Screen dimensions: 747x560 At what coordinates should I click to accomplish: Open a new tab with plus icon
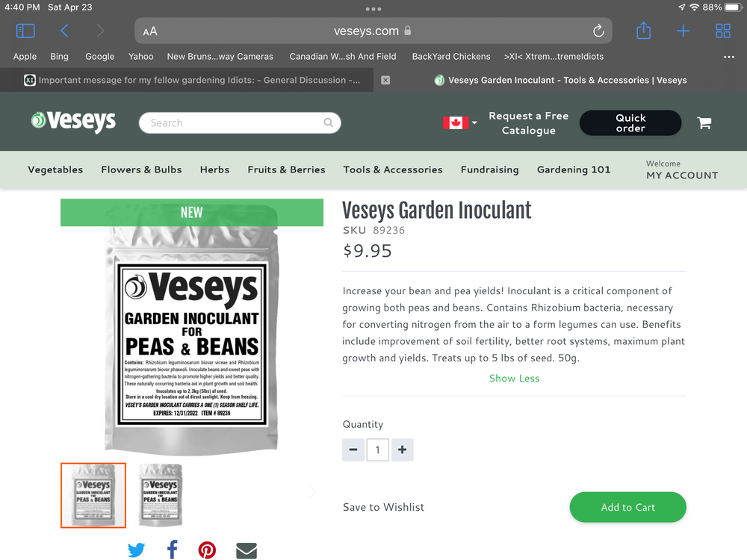pyautogui.click(x=684, y=31)
